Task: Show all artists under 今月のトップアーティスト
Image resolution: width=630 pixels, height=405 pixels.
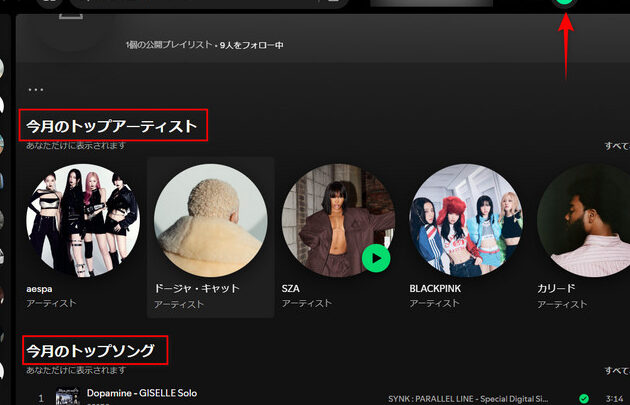Action: coord(617,145)
